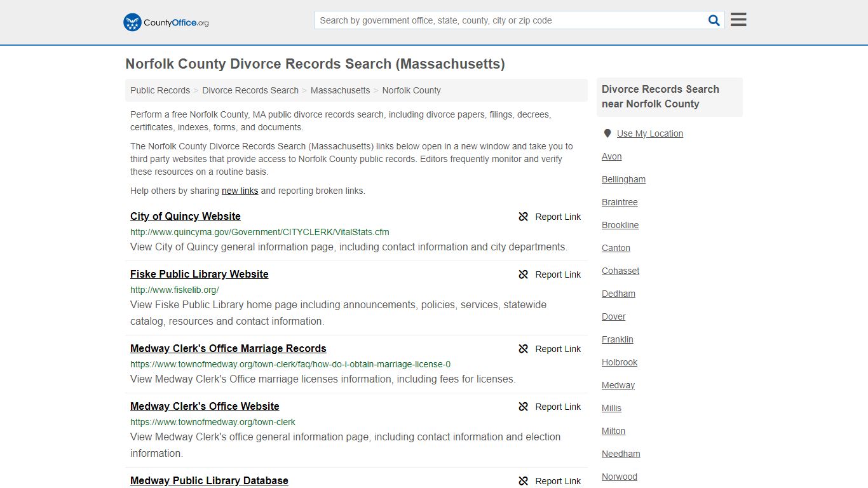The width and height of the screenshot is (868, 488).
Task: Select Holbrook in nearby list
Action: point(620,362)
